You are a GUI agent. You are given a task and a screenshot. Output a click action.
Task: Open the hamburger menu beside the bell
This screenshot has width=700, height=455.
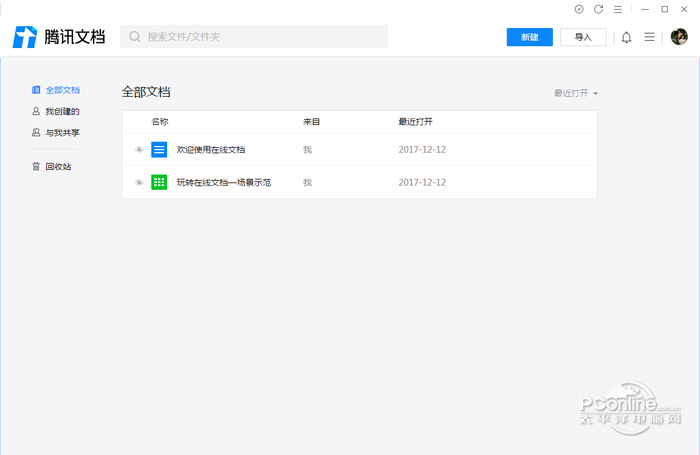(x=650, y=37)
